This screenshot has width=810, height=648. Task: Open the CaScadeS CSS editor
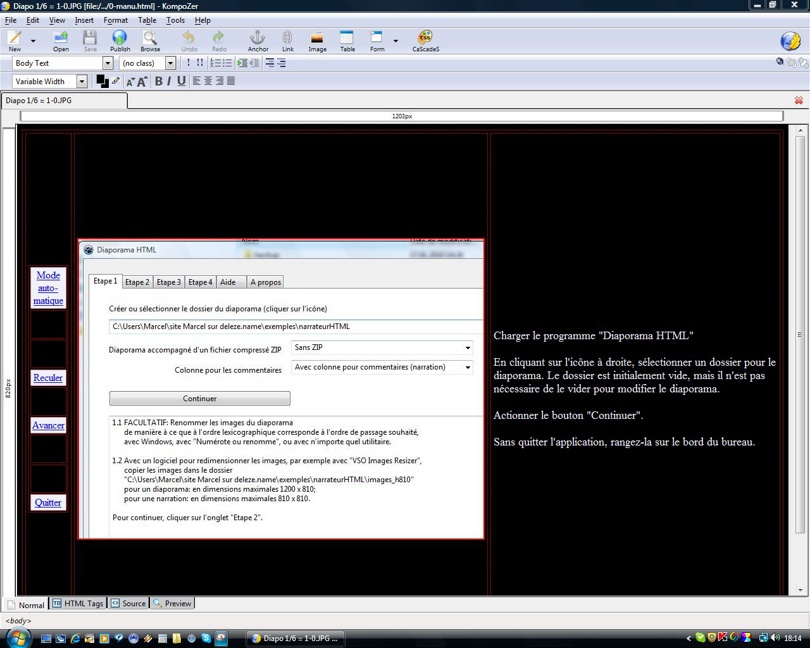click(x=426, y=41)
